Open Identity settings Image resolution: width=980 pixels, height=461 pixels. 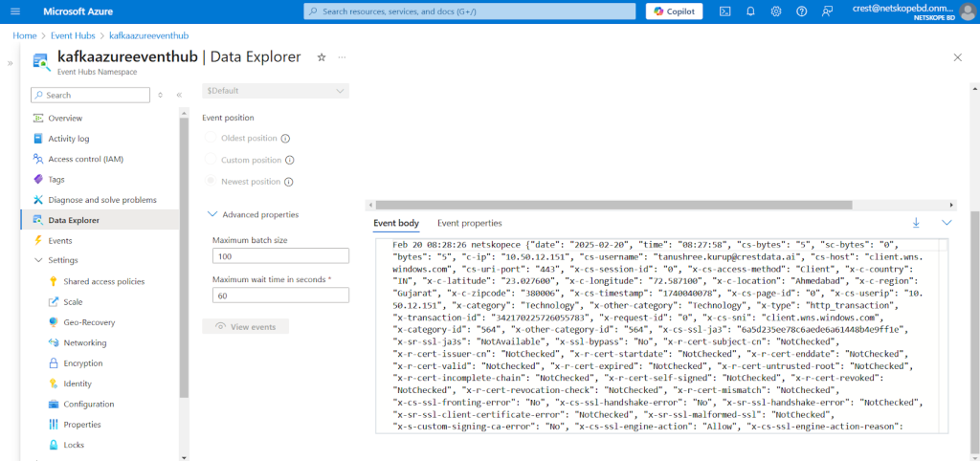click(x=78, y=384)
